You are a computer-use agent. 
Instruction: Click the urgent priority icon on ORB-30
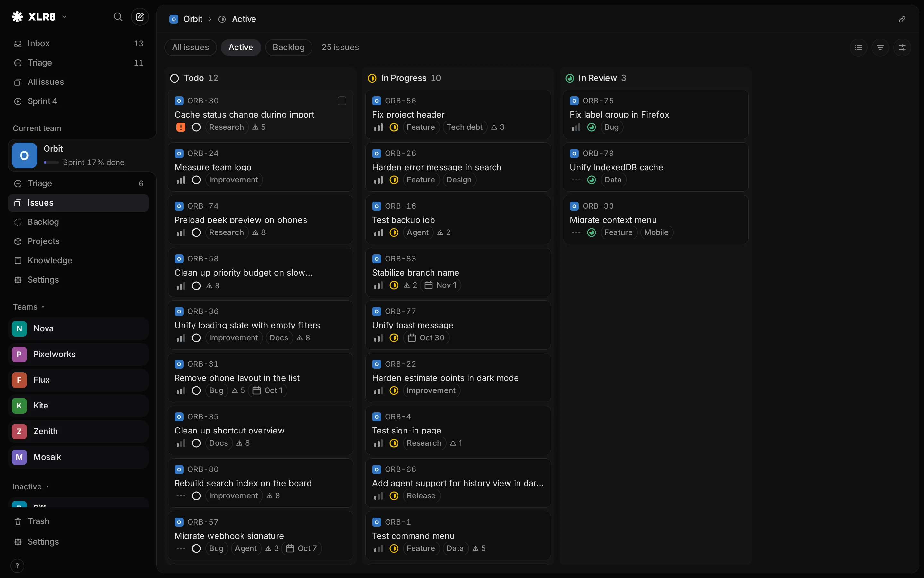click(x=181, y=127)
